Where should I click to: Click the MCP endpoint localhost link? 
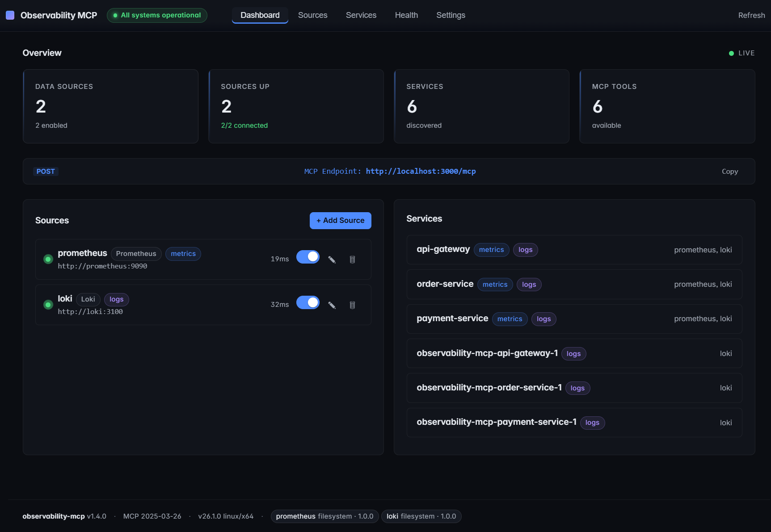(x=421, y=172)
